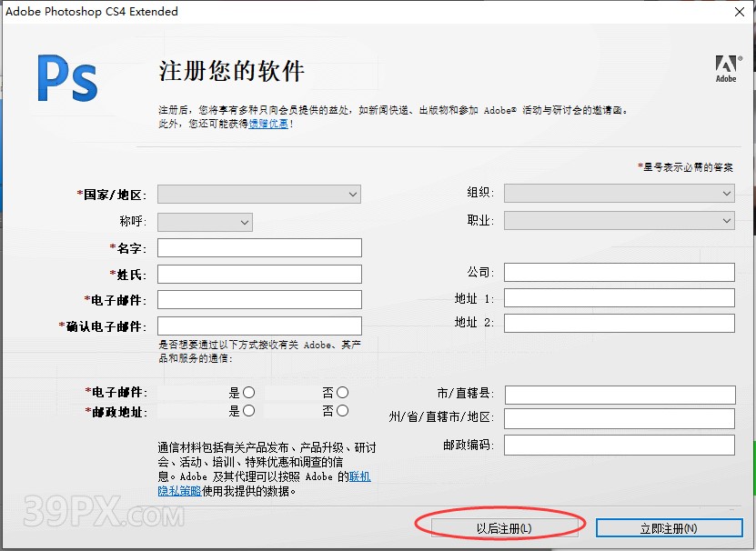
Task: Select 是 for 电子邮件 communications
Action: click(x=250, y=392)
